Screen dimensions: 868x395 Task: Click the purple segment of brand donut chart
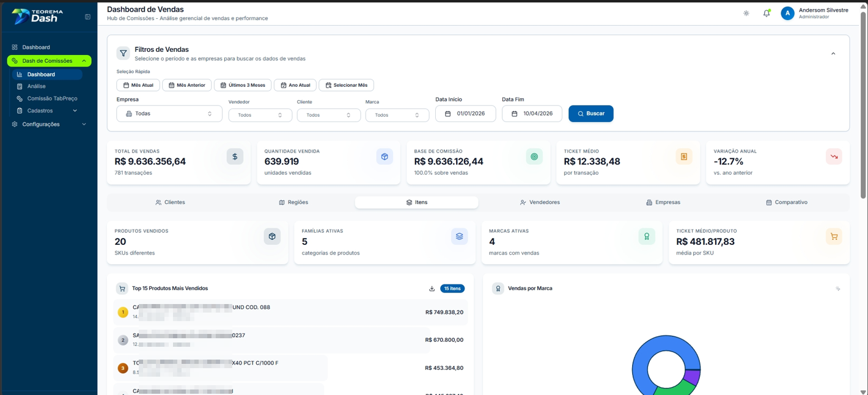[x=693, y=377]
